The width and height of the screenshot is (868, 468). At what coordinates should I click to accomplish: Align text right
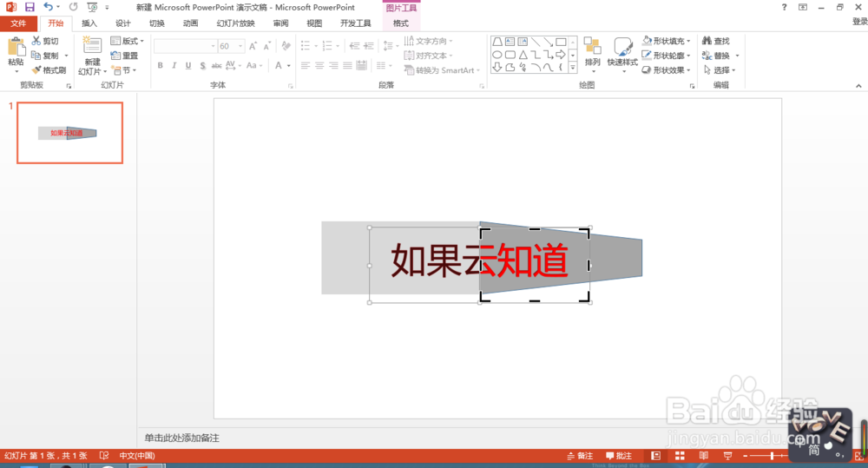333,65
